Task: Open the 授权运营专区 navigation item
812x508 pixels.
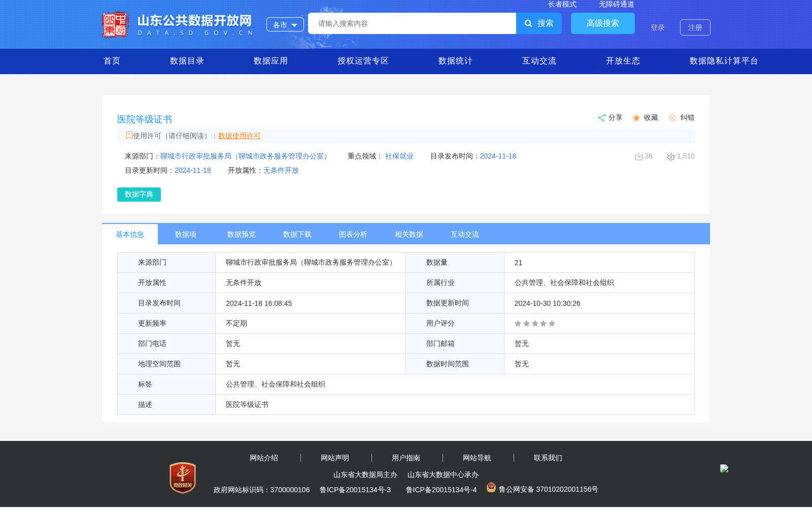Action: pos(363,61)
